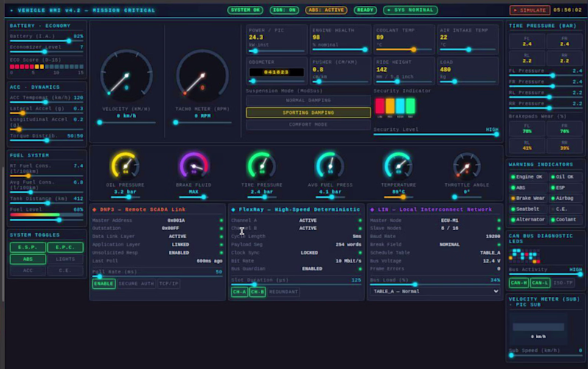
Task: Click the Oil OK warning indicator
Action: coord(565,176)
